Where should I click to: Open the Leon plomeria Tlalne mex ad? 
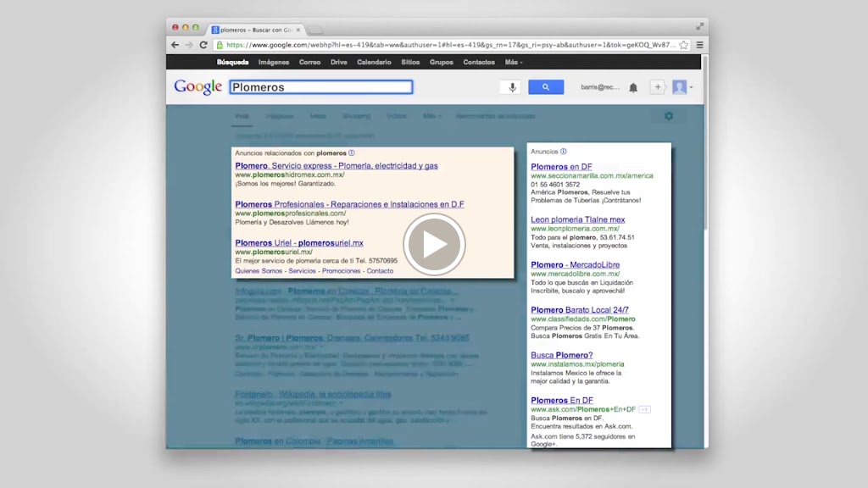577,219
